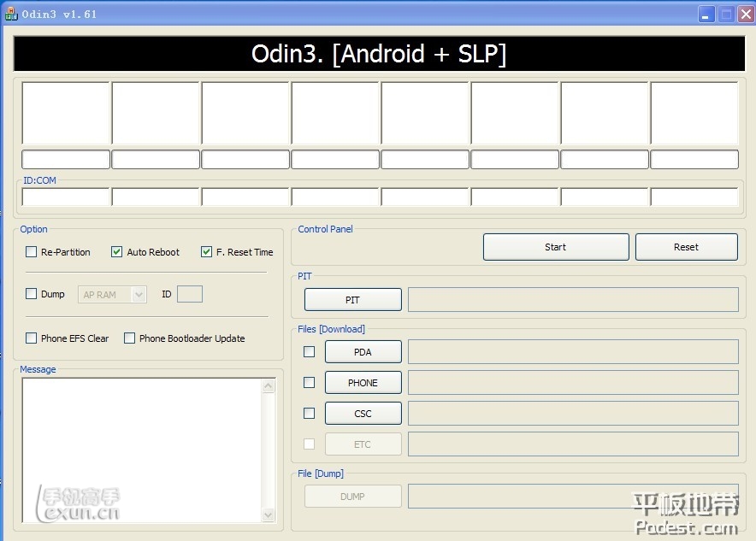Check the box beside CSC
This screenshot has height=541, width=756.
(310, 413)
